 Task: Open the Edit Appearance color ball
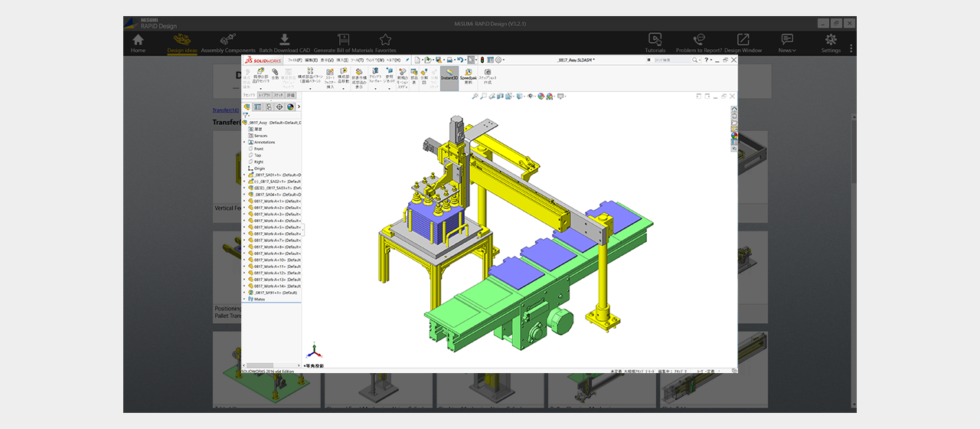[x=541, y=97]
